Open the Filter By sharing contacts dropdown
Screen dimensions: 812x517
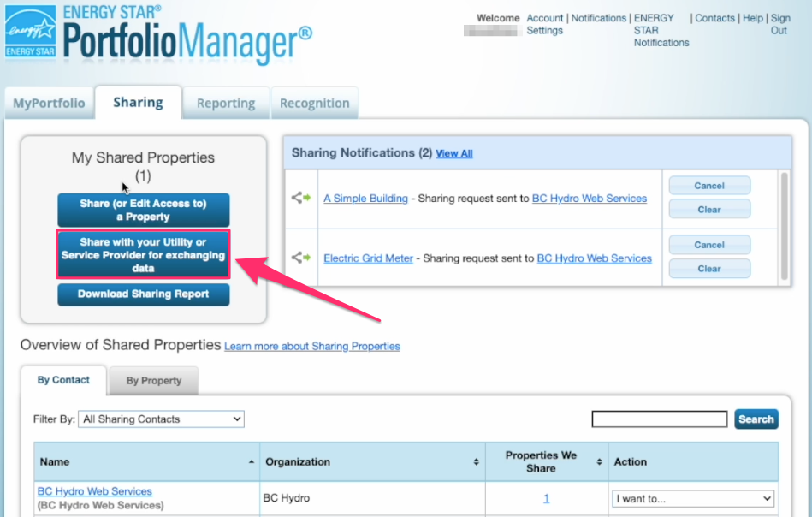161,419
